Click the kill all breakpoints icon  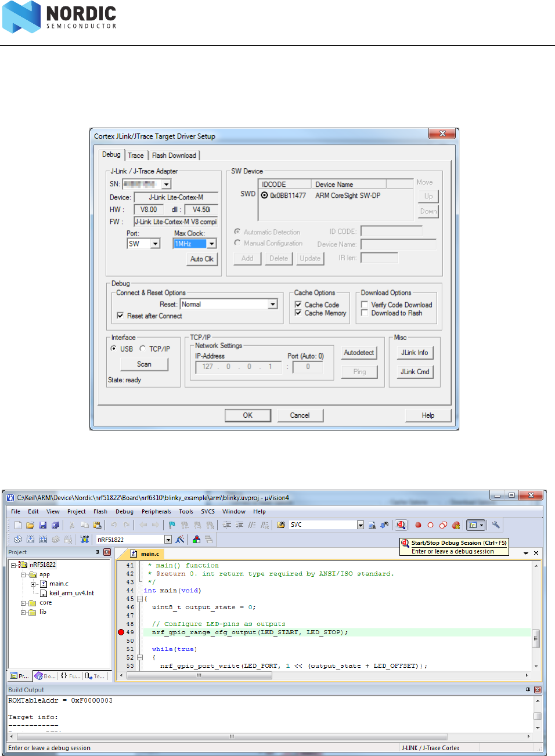click(456, 525)
